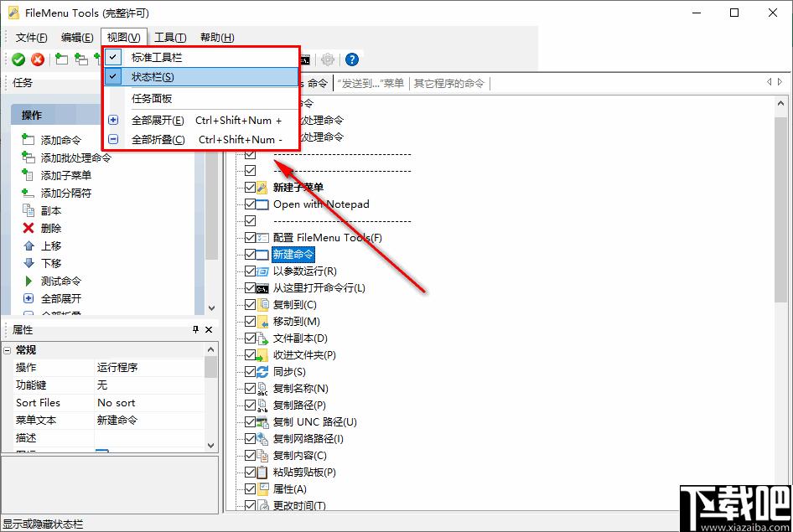Switch to the 其它程序的命令 tab
This screenshot has width=793, height=532.
click(x=450, y=82)
